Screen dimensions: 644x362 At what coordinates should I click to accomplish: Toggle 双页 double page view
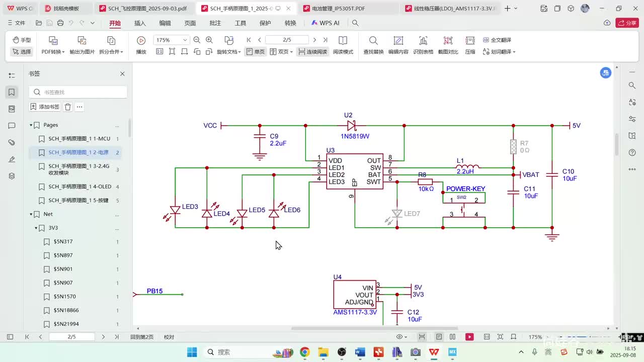coord(281,52)
